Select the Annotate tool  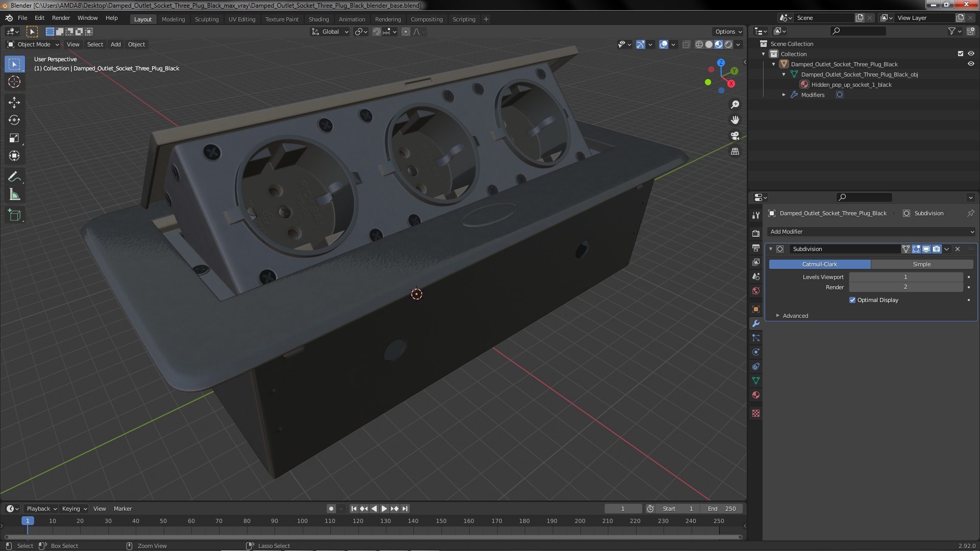(x=14, y=177)
